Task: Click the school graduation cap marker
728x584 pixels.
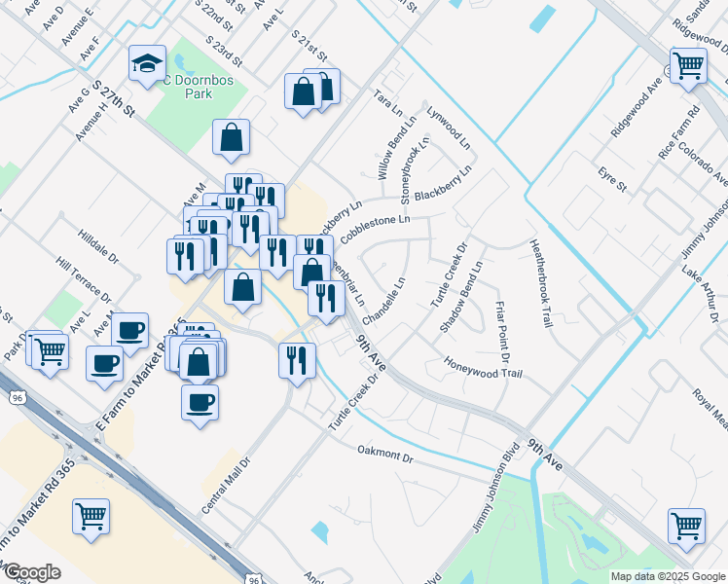Action: 148,66
